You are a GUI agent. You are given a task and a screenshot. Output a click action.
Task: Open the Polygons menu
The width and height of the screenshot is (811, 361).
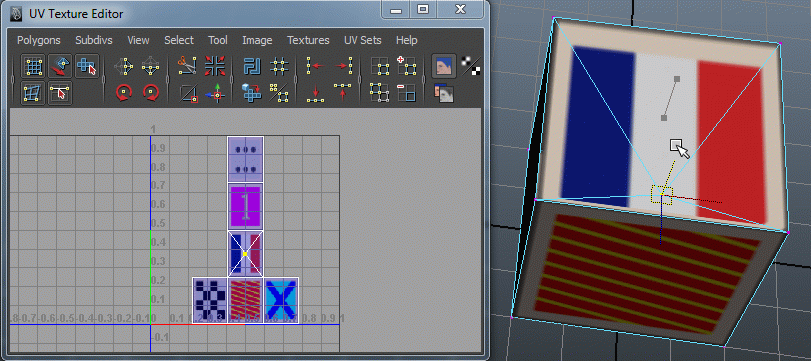(x=39, y=40)
